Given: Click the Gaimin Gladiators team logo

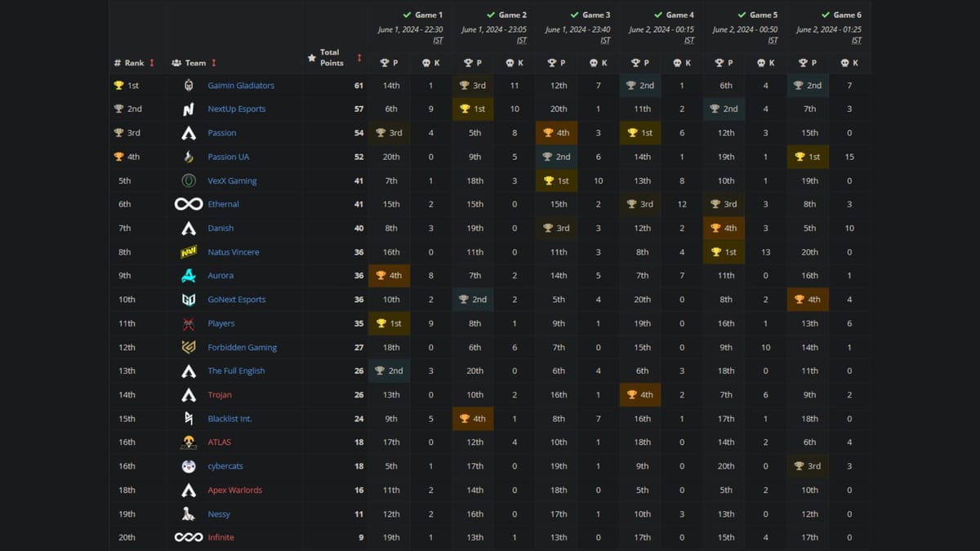Looking at the screenshot, I should [189, 85].
